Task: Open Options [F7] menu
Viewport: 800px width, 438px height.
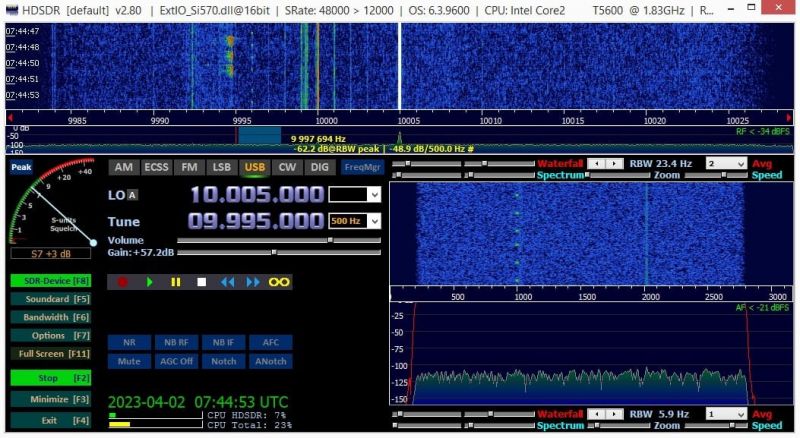Action: pos(51,335)
